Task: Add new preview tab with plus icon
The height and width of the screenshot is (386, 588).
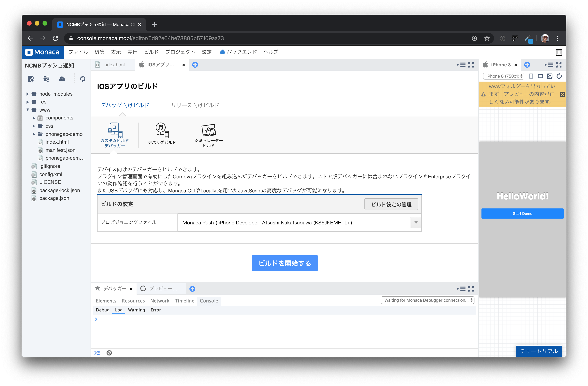Action: pos(527,65)
